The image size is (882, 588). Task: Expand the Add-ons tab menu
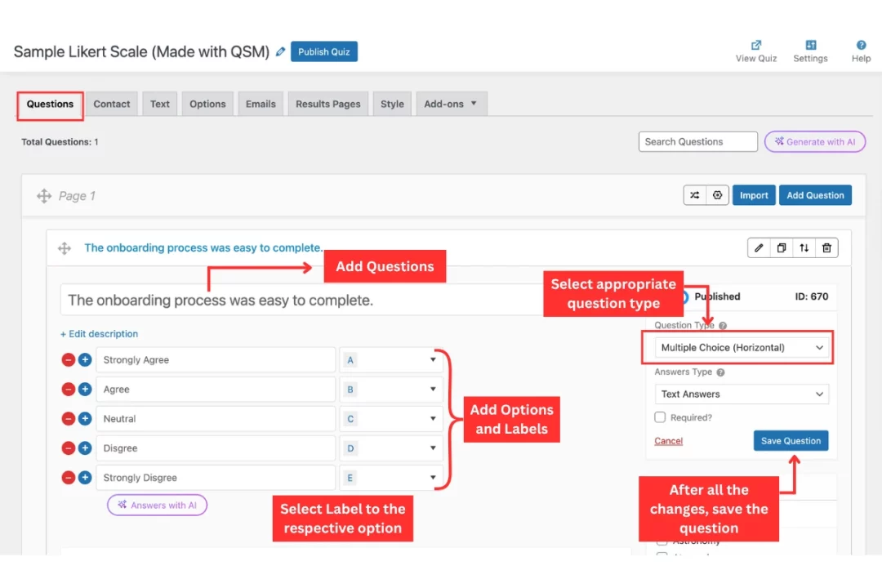[x=451, y=105]
